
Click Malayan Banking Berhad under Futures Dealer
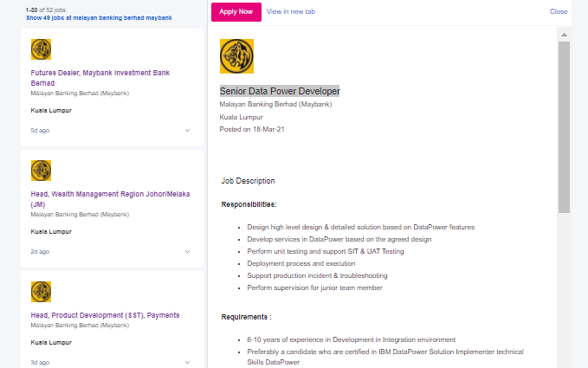point(80,93)
